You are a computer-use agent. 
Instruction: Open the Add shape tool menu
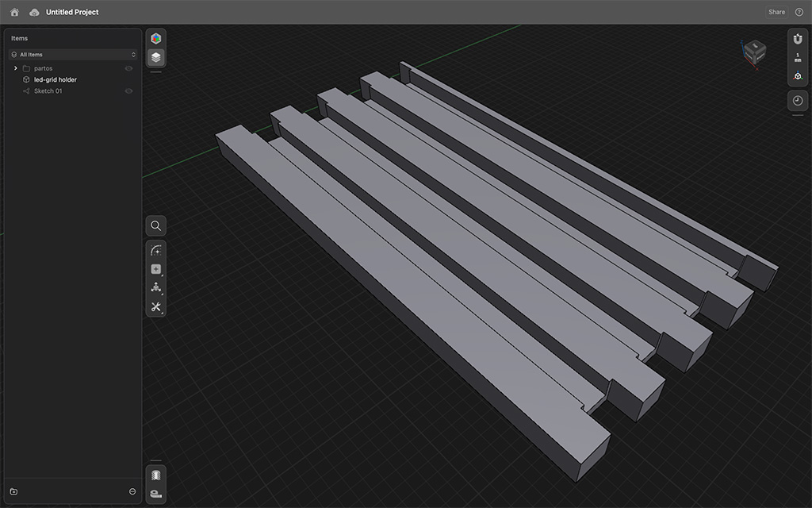[x=156, y=269]
